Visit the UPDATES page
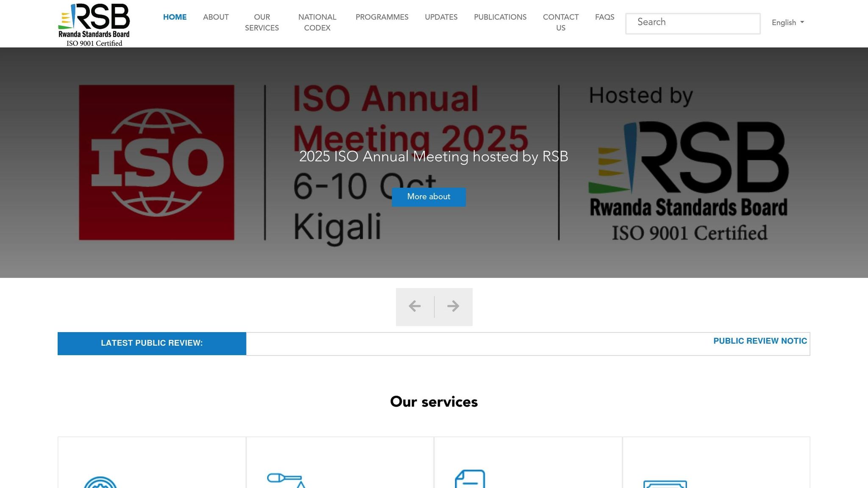 (x=441, y=17)
